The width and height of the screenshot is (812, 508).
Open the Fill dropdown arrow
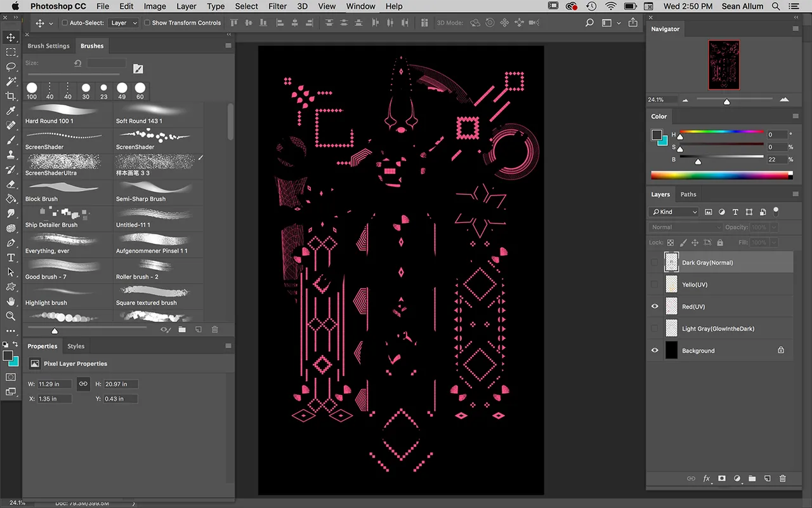click(775, 243)
